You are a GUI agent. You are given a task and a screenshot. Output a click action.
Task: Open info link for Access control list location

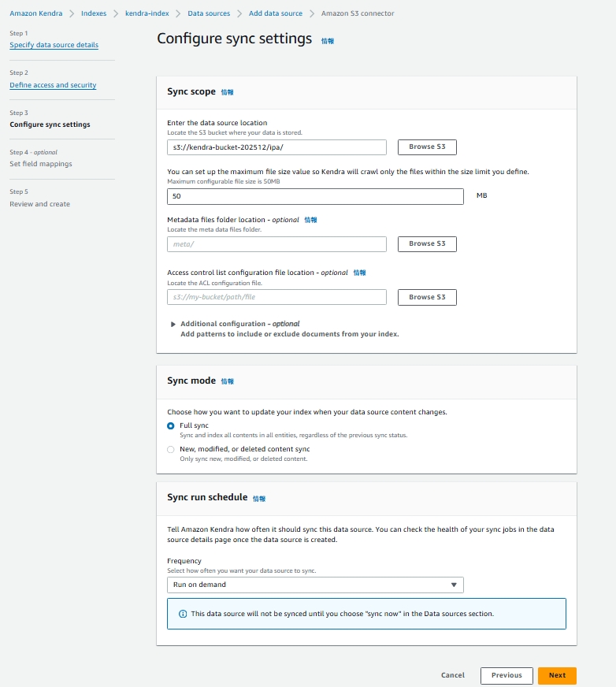(359, 273)
